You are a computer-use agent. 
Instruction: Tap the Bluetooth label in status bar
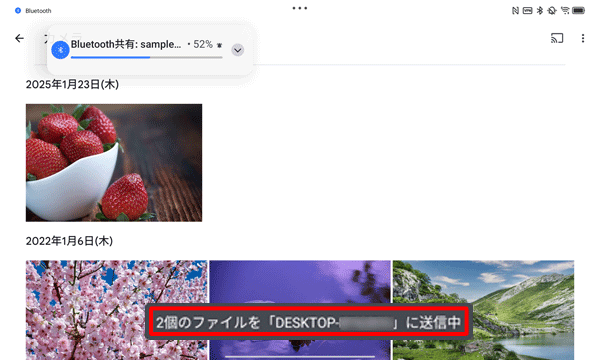(x=38, y=11)
